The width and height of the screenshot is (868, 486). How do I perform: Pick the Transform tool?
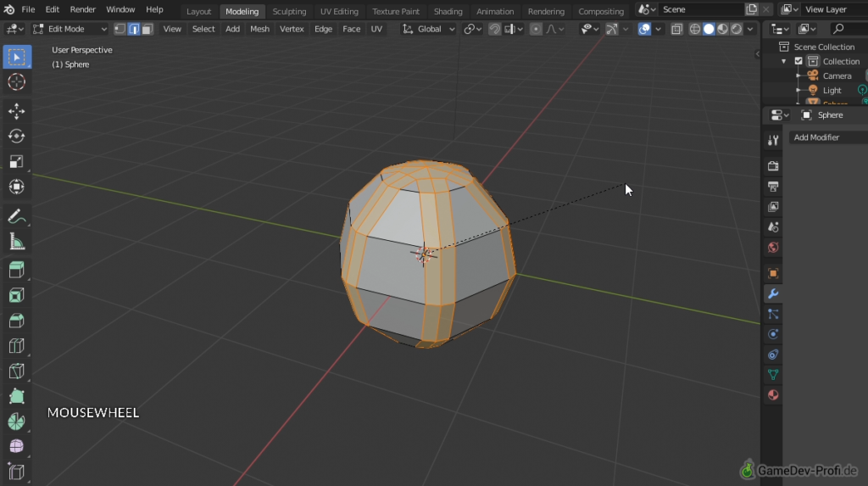17,187
